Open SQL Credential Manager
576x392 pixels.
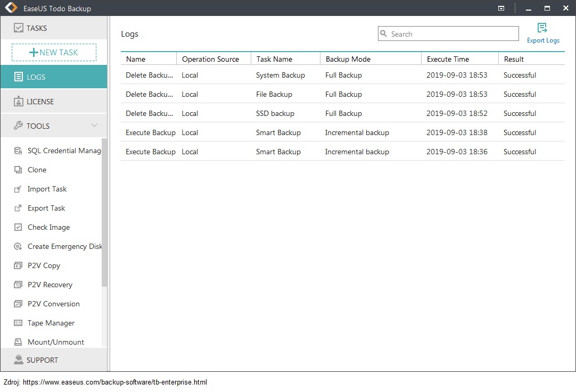click(64, 151)
